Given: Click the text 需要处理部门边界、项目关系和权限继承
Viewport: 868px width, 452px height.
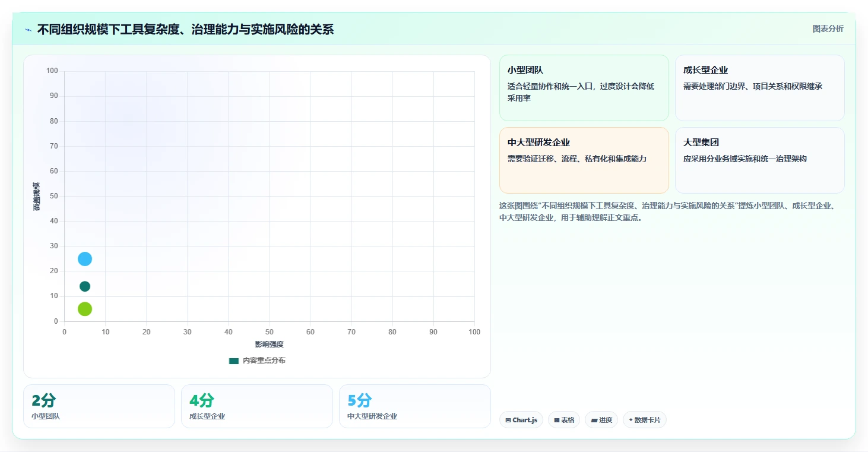Looking at the screenshot, I should point(753,86).
